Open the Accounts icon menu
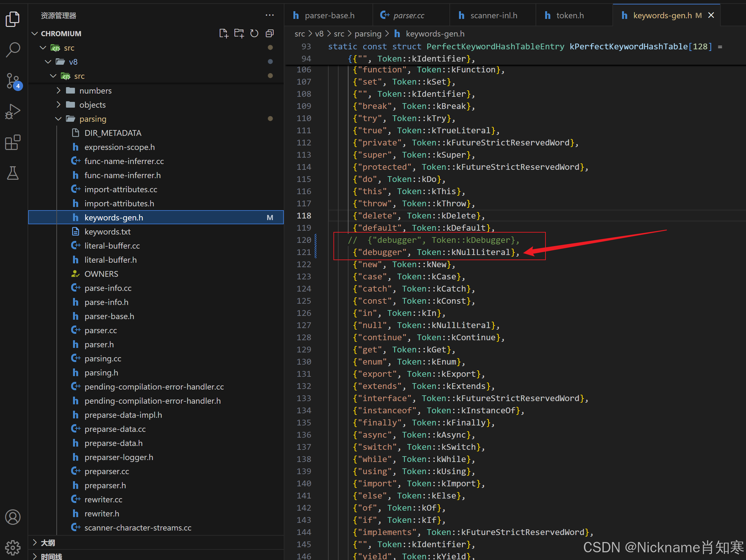 [13, 517]
